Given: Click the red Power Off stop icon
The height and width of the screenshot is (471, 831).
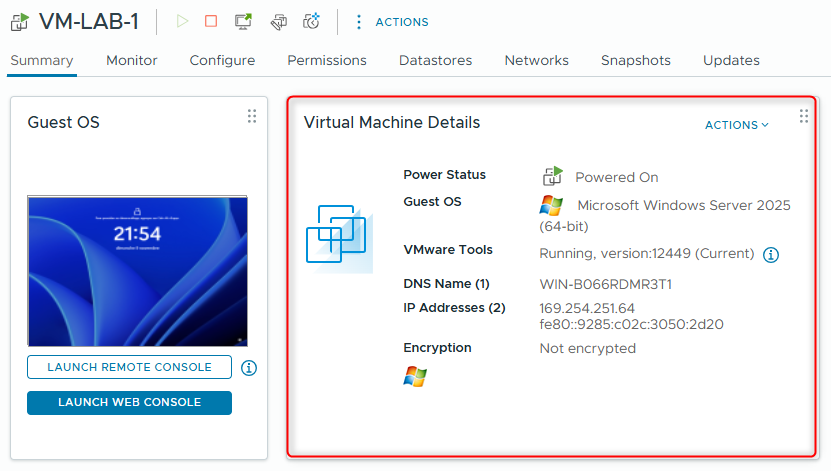Looking at the screenshot, I should click(x=211, y=21).
